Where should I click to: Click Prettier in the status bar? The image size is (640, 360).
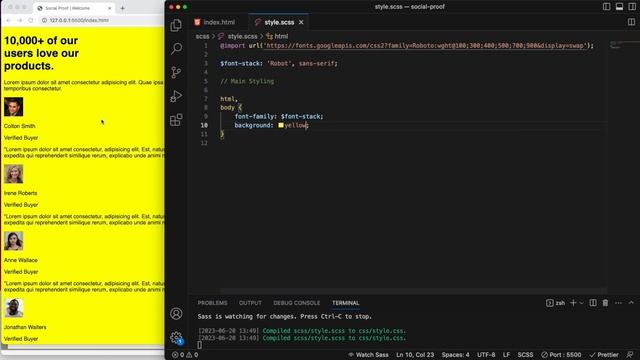[604, 355]
